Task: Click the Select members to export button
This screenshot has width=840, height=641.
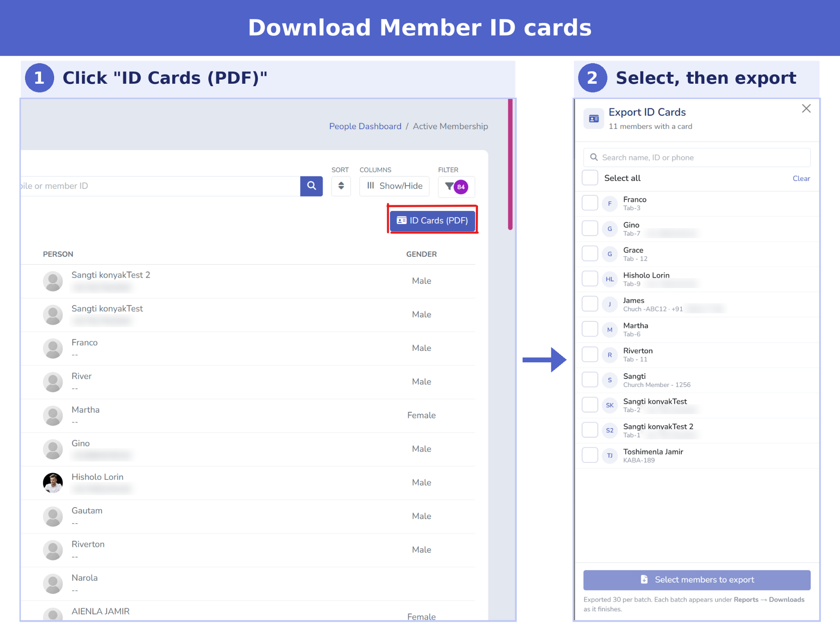Action: tap(697, 580)
